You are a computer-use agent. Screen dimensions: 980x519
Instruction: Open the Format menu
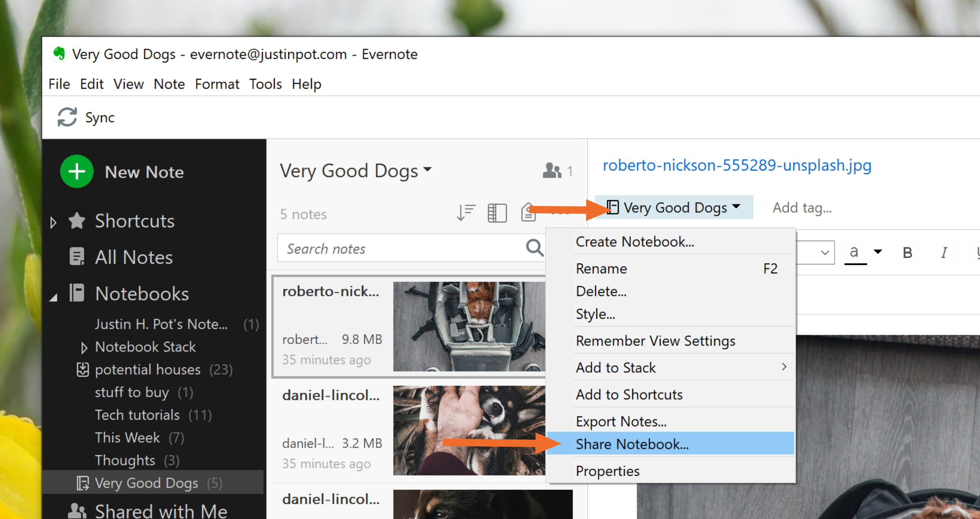point(217,84)
